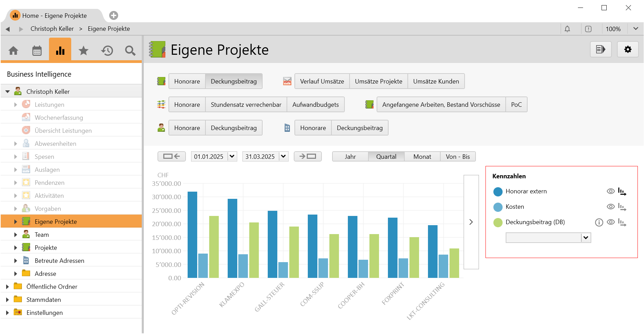
Task: Hide the Kosten series via eye icon
Action: [x=610, y=207]
